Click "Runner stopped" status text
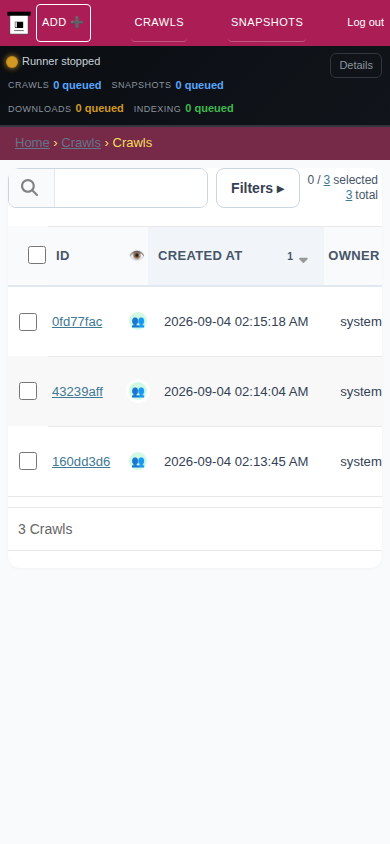The width and height of the screenshot is (390, 844). (x=61, y=61)
